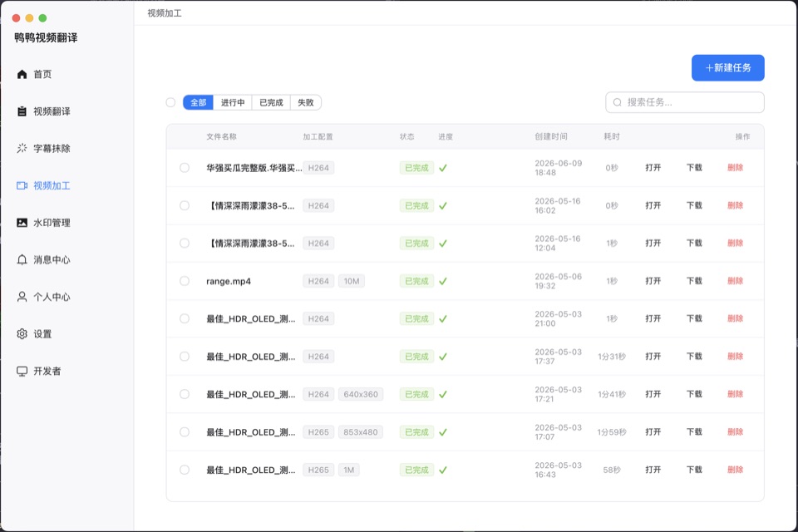The width and height of the screenshot is (798, 532).
Task: Check the 华强买瓜完整版 row checkbox
Action: pyautogui.click(x=185, y=167)
